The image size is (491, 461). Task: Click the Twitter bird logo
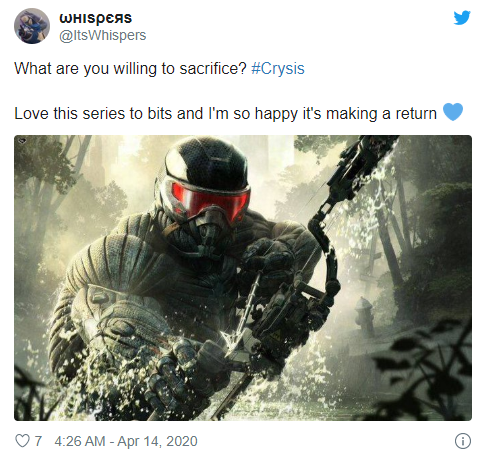[x=462, y=17]
